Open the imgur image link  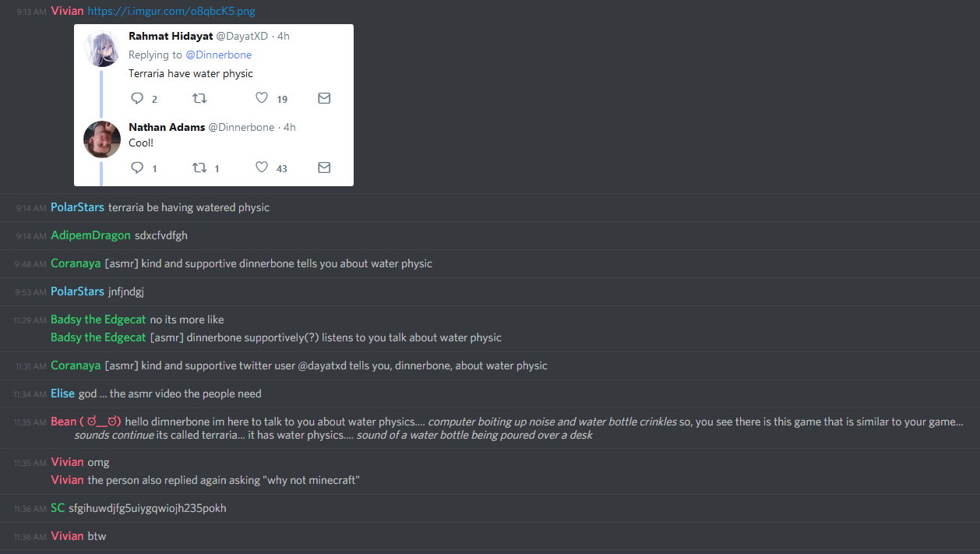point(171,11)
